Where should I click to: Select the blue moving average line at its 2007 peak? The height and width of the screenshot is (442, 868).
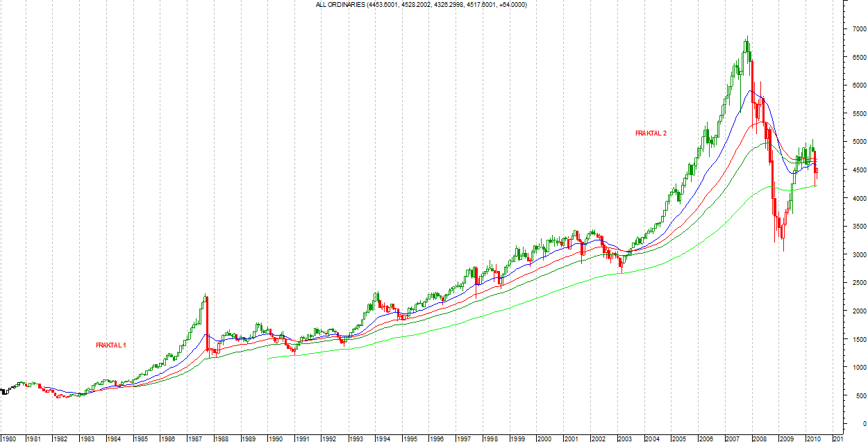(750, 90)
